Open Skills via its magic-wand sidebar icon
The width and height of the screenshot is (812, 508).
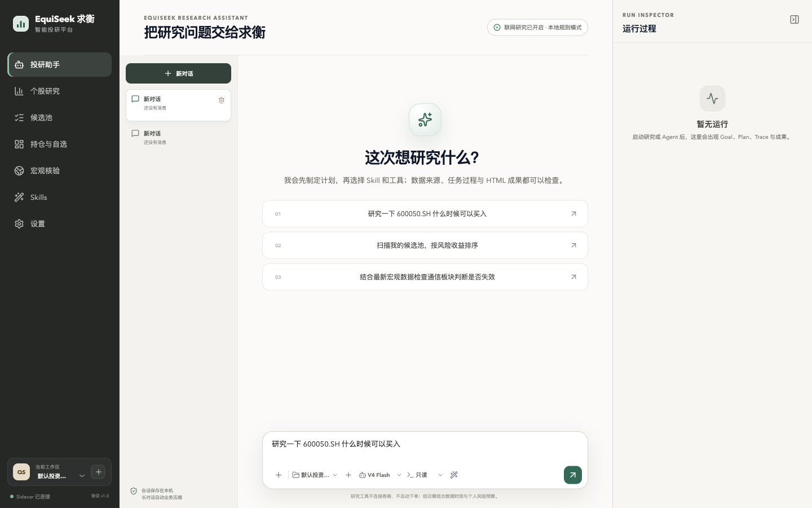coord(19,197)
